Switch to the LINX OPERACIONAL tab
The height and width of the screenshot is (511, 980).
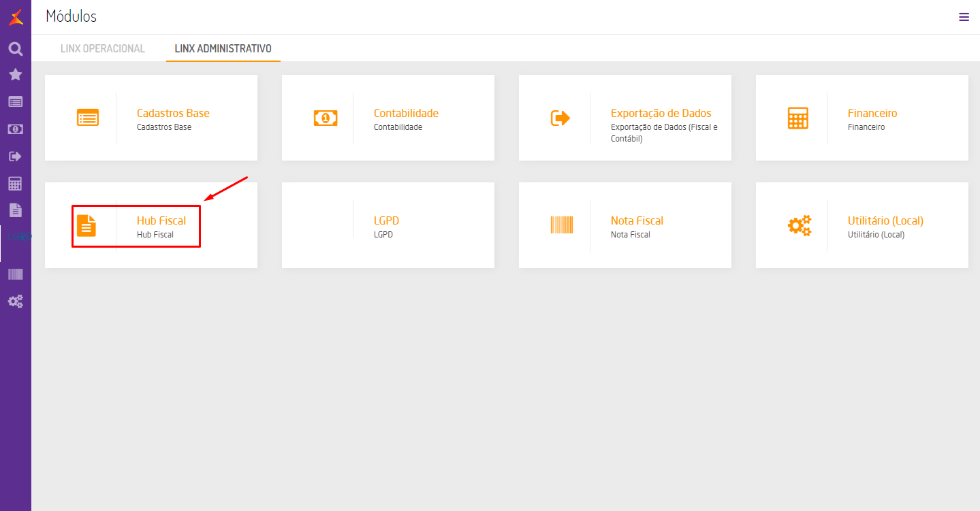103,48
